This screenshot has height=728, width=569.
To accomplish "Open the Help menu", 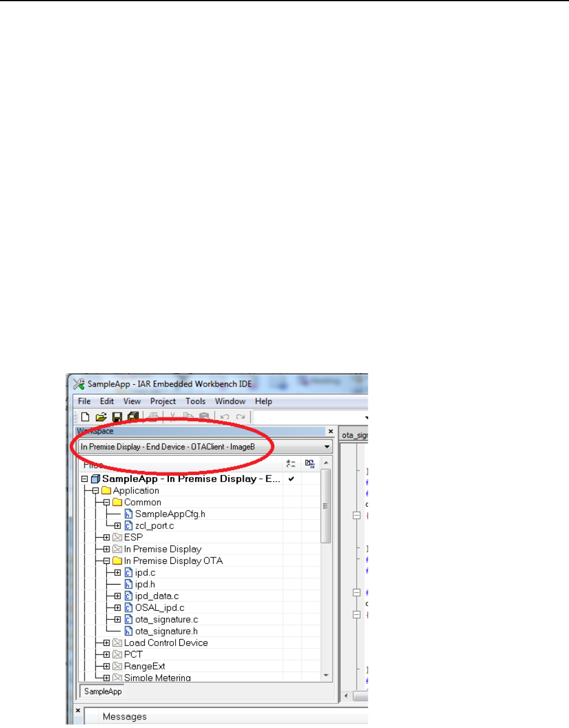I will coord(263,401).
